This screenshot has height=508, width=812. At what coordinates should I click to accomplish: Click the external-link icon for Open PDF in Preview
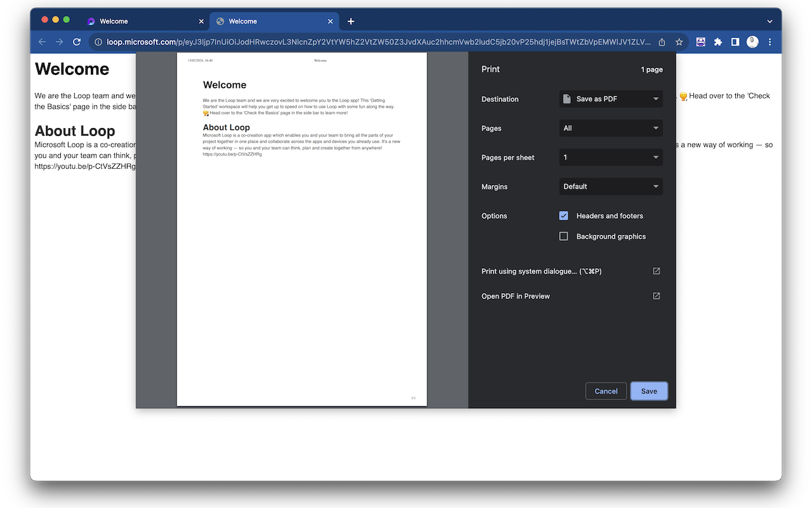657,296
